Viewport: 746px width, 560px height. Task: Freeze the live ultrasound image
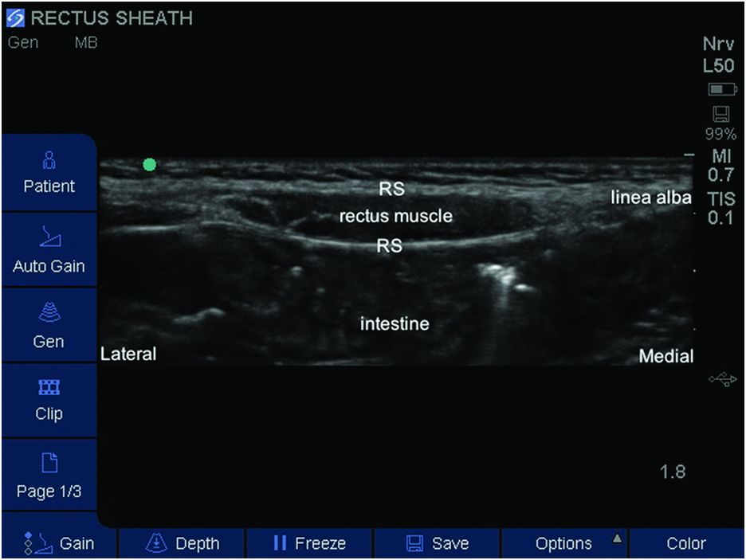(309, 543)
